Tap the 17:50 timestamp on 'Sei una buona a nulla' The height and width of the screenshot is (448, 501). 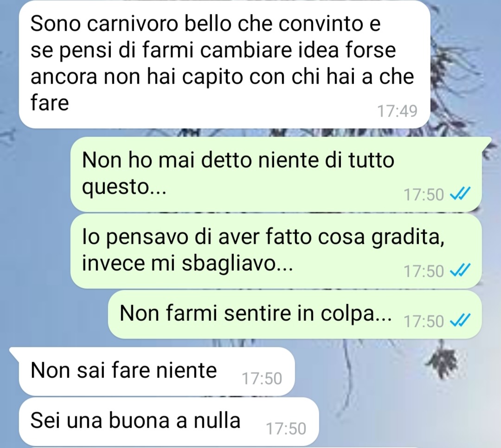[286, 429]
